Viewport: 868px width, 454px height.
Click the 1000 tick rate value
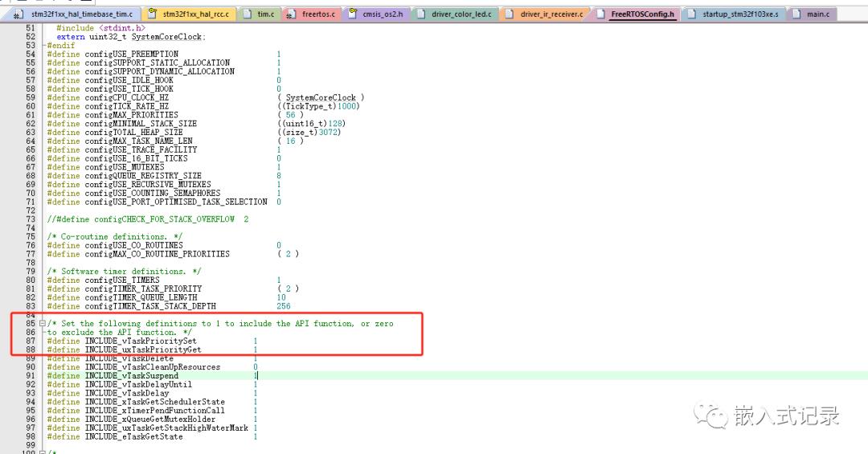click(x=346, y=106)
